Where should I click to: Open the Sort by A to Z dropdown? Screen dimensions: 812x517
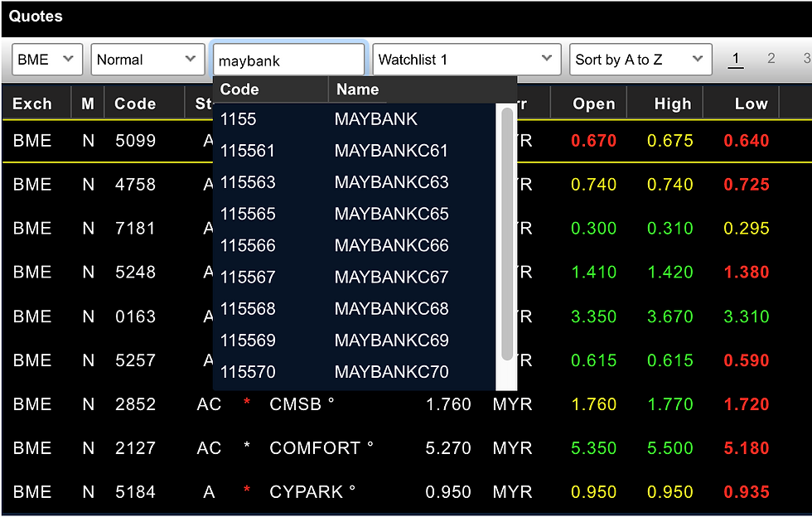click(640, 60)
